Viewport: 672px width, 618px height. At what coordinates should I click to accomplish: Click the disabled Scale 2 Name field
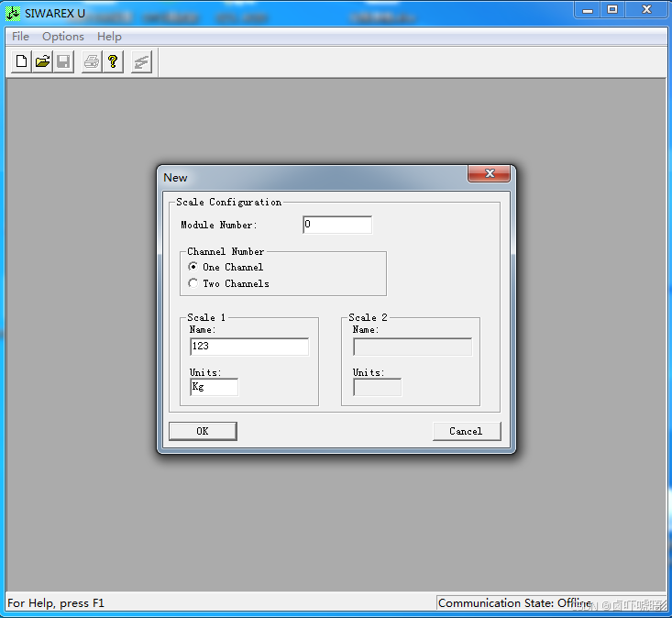413,347
